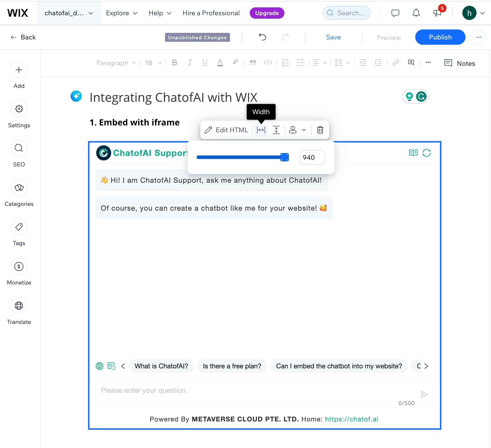Toggle bulleted list
This screenshot has width=491, height=448.
pos(300,63)
